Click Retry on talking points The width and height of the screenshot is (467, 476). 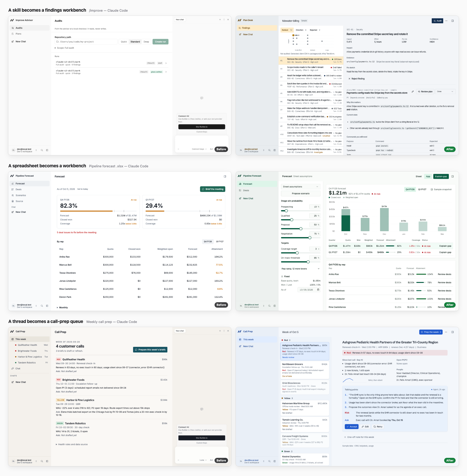[x=378, y=426]
